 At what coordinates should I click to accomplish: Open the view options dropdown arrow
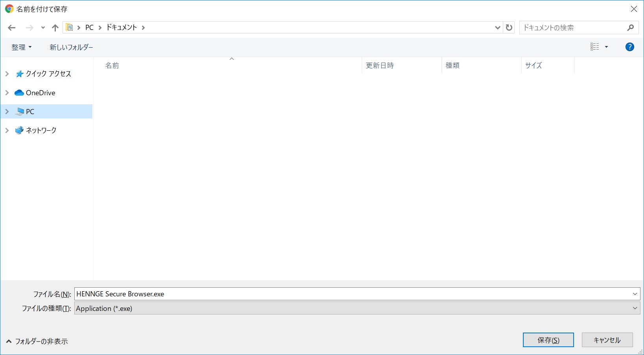[x=606, y=47]
